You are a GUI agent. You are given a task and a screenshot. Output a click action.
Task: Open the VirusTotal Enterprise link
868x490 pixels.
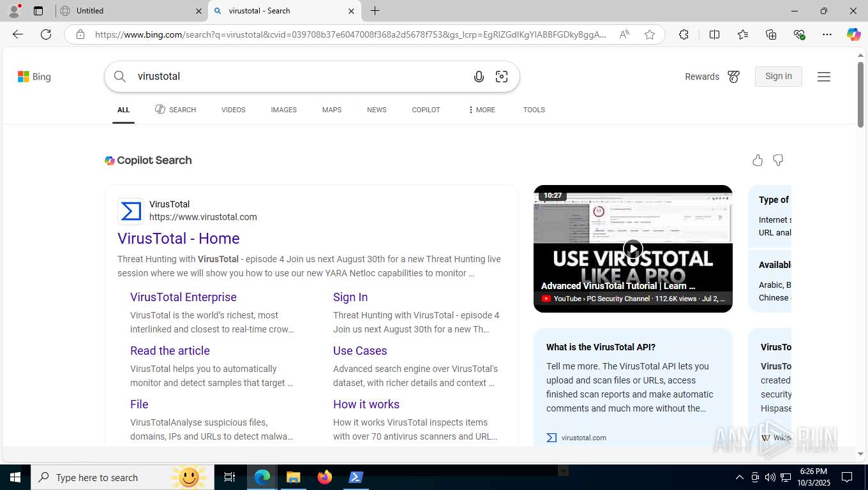click(183, 297)
